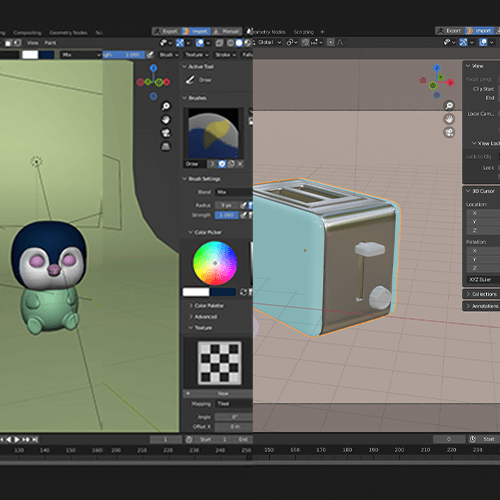Viewport: 500px width, 500px height.
Task: Click the Draw brush tool icon
Action: [190, 80]
